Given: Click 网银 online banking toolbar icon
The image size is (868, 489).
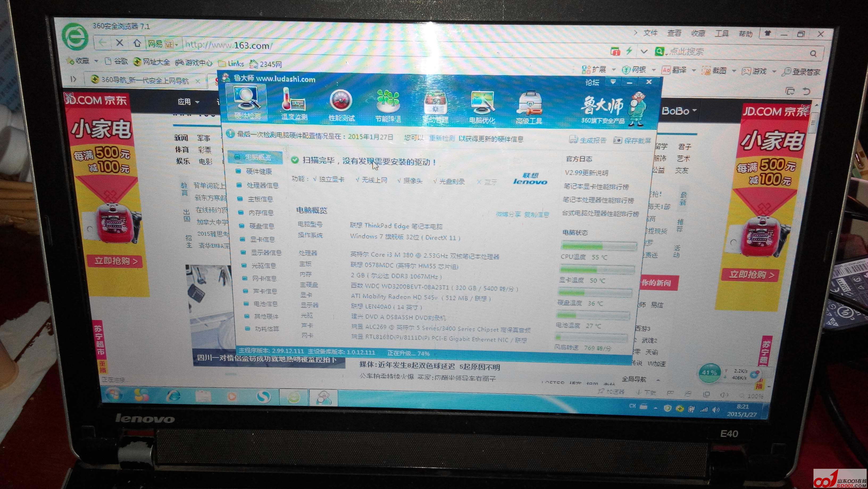Looking at the screenshot, I should 634,70.
